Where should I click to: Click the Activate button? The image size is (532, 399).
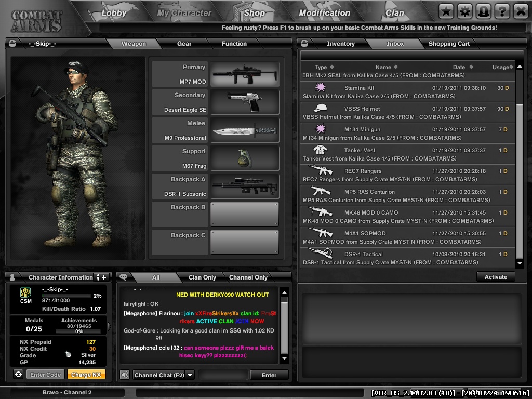tap(496, 277)
